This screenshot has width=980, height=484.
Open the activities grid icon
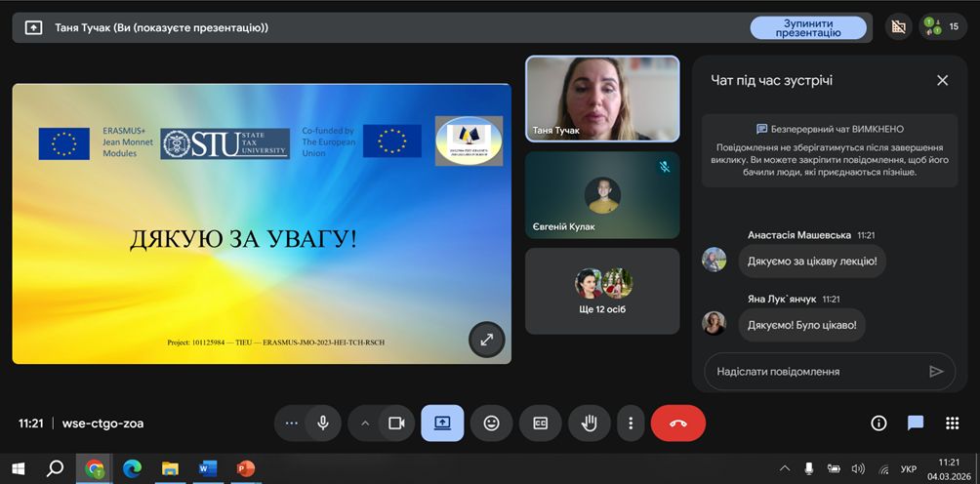click(952, 423)
